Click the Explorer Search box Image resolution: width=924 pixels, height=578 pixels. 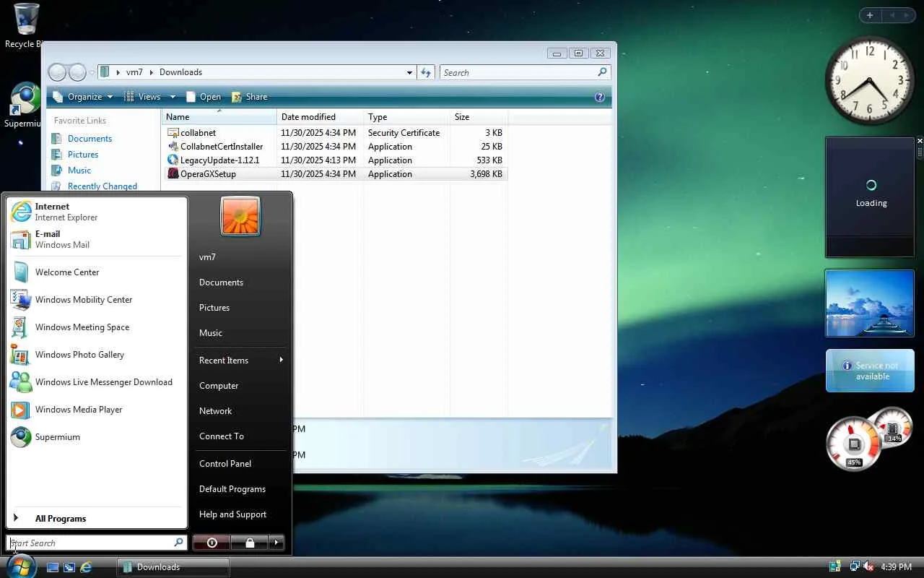pyautogui.click(x=525, y=72)
